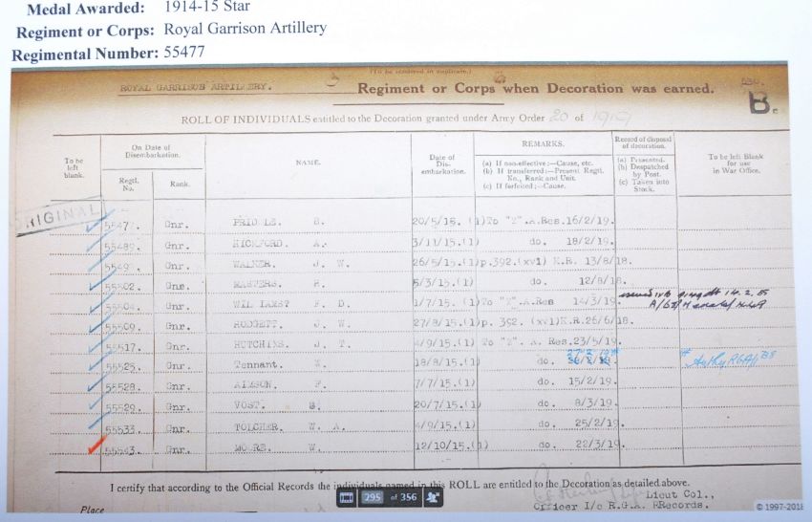Click the "of 356" total page count
Image resolution: width=812 pixels, height=522 pixels.
pos(402,497)
